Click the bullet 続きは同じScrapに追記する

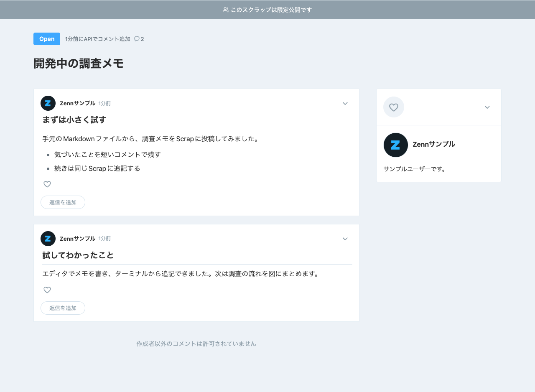pos(97,168)
